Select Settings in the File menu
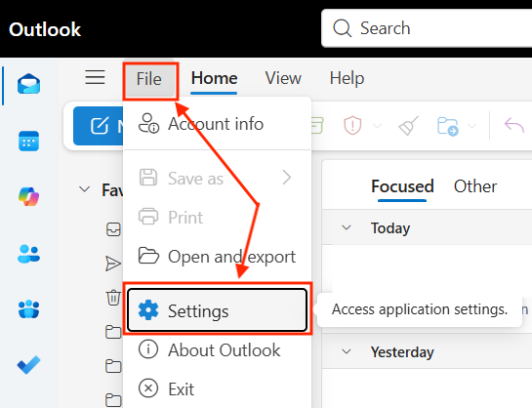 click(217, 310)
